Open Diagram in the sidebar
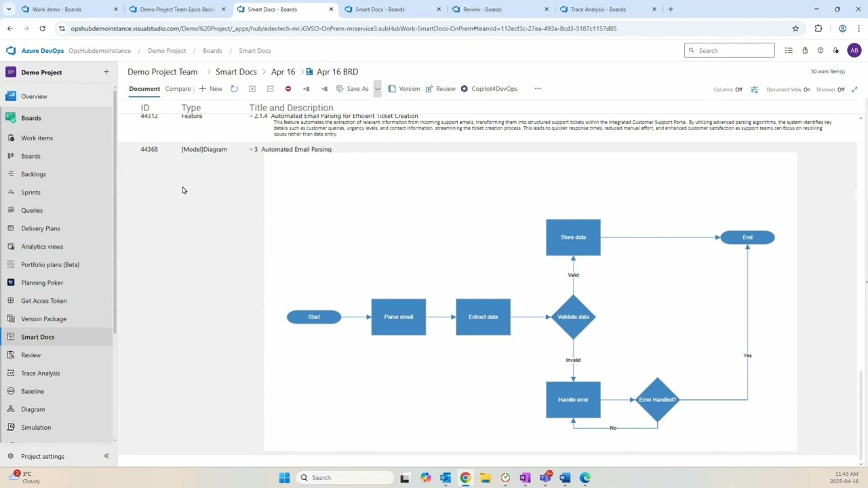 (x=33, y=409)
